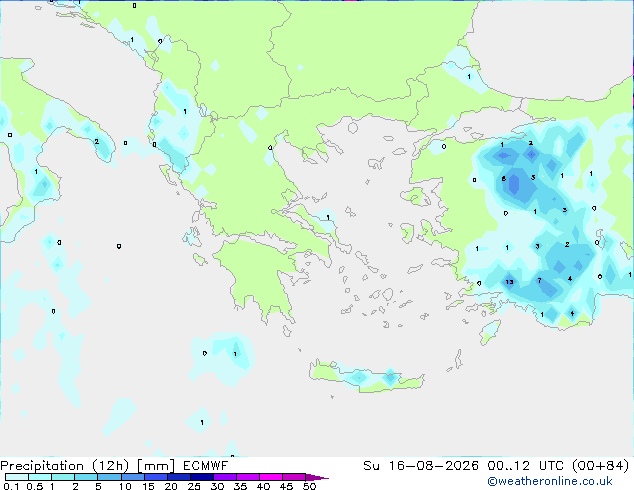This screenshot has height=490, width=634.
Task: Pick the 20–25 mm legend swatch
Action: point(179,477)
